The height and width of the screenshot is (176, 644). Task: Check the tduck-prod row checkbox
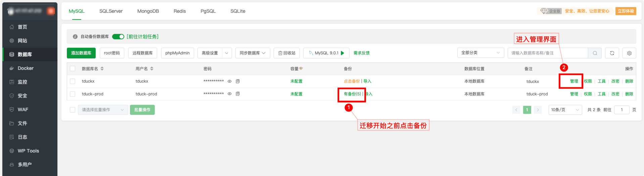73,94
